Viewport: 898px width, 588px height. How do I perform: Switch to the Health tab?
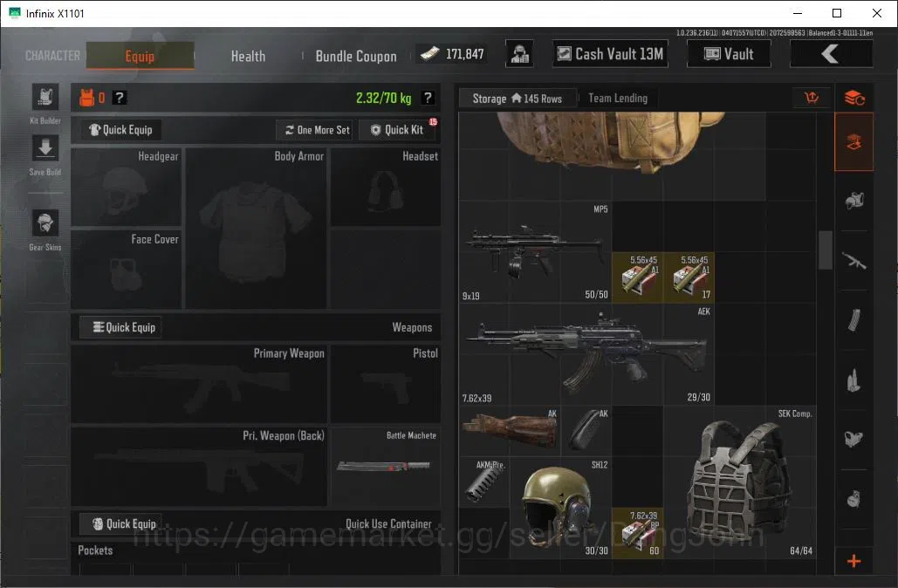click(248, 56)
